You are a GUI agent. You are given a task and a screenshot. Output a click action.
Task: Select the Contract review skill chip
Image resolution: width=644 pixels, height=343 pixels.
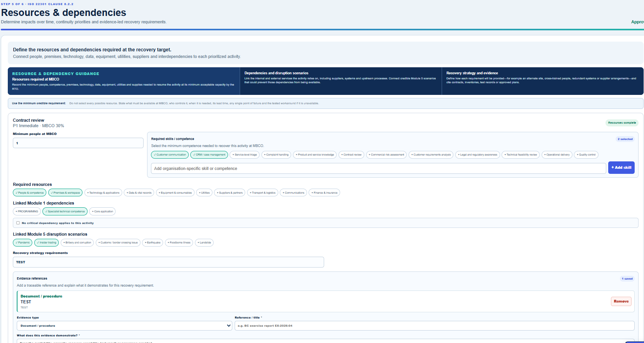pos(351,155)
